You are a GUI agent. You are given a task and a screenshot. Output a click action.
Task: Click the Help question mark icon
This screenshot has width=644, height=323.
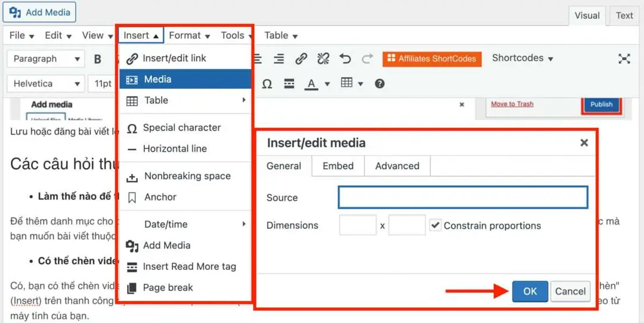379,84
